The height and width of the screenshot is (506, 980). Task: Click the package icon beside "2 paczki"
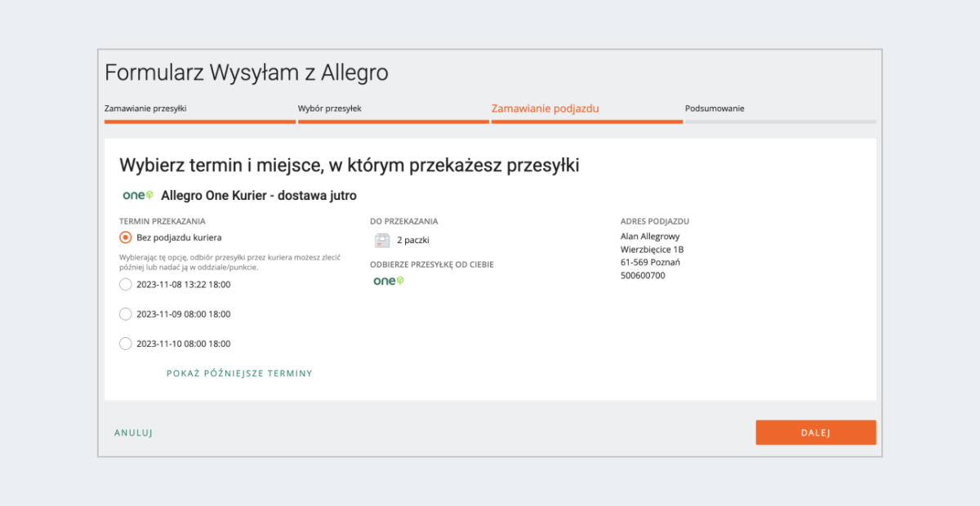tap(381, 240)
